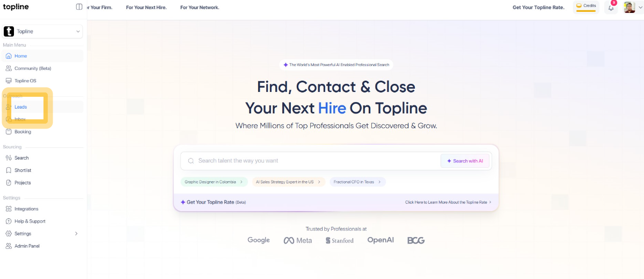Screen dimensions: 644x279
Task: Click Get Your Topline Rate (Beta) banner
Action: pos(213,202)
